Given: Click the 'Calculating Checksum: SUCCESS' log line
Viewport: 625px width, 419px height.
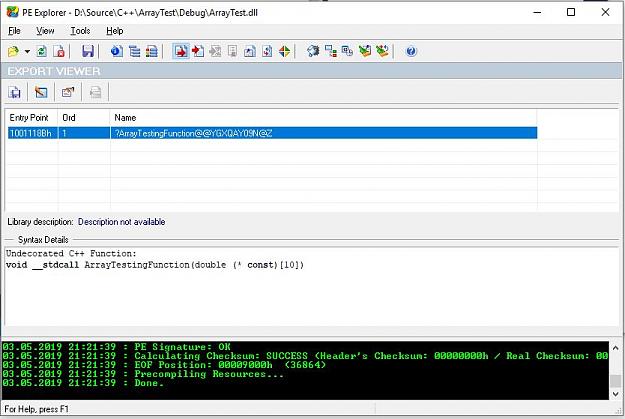Looking at the screenshot, I should [x=305, y=356].
